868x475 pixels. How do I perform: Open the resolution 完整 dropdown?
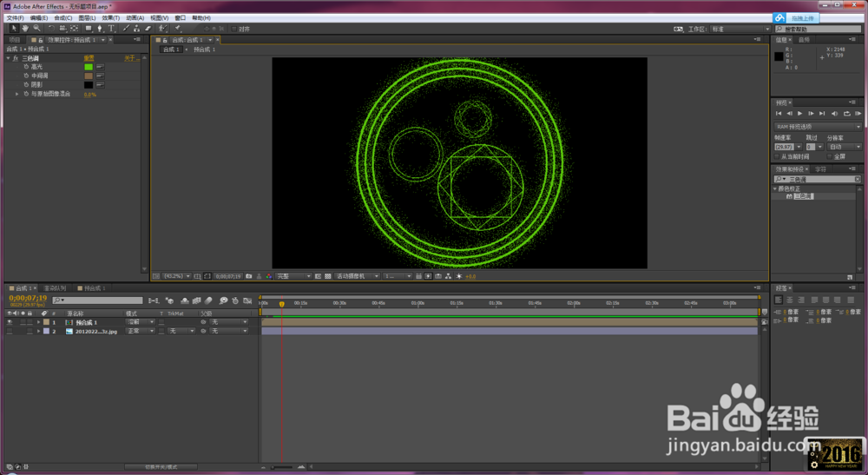pos(293,275)
